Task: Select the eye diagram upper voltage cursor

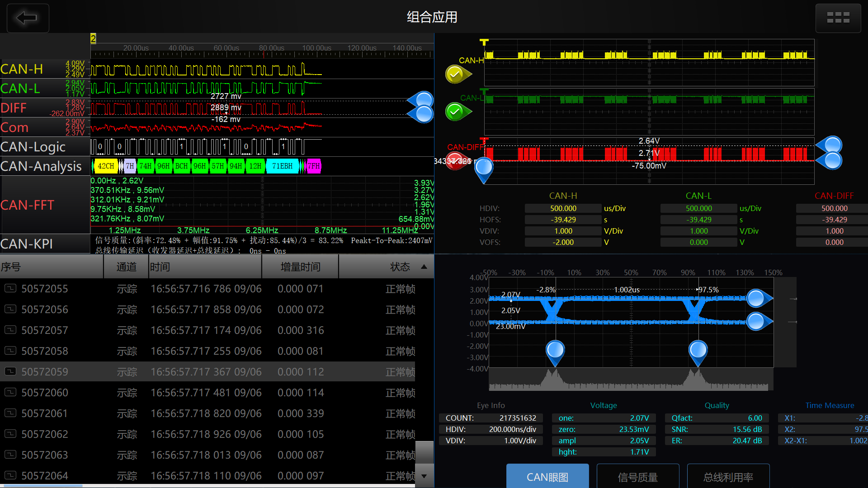Action: click(x=759, y=298)
